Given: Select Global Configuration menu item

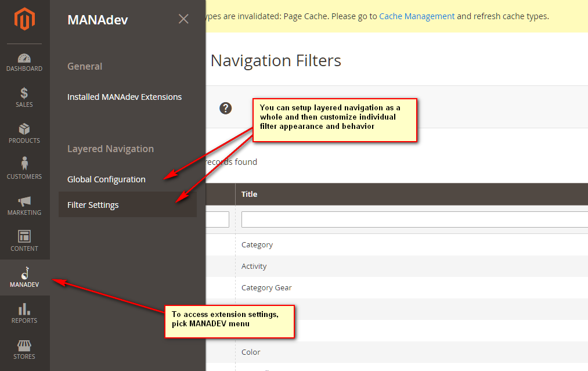Looking at the screenshot, I should [x=106, y=179].
